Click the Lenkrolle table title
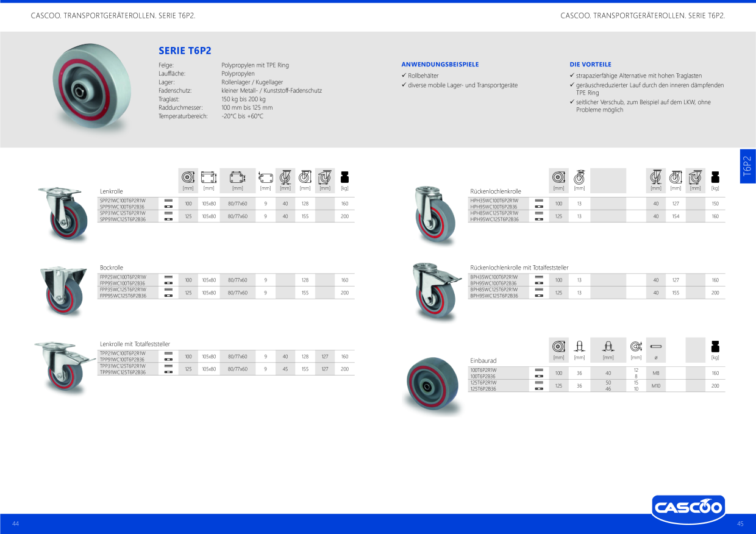Image resolution: width=756 pixels, height=534 pixels. (112, 191)
